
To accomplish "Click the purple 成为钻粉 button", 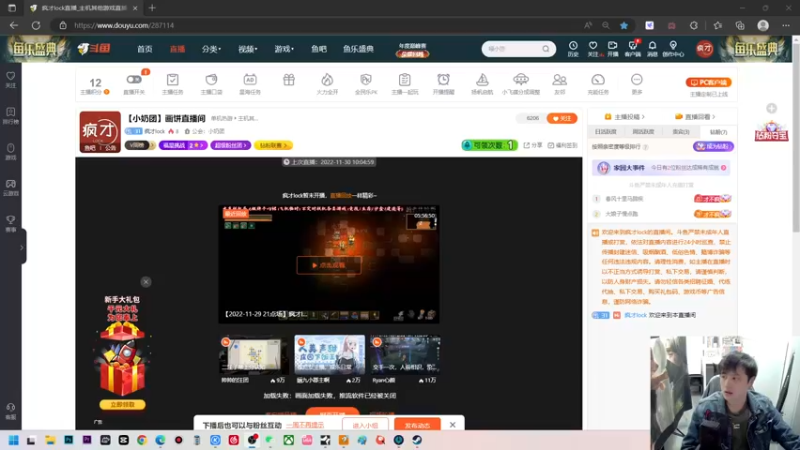I will pos(713,146).
